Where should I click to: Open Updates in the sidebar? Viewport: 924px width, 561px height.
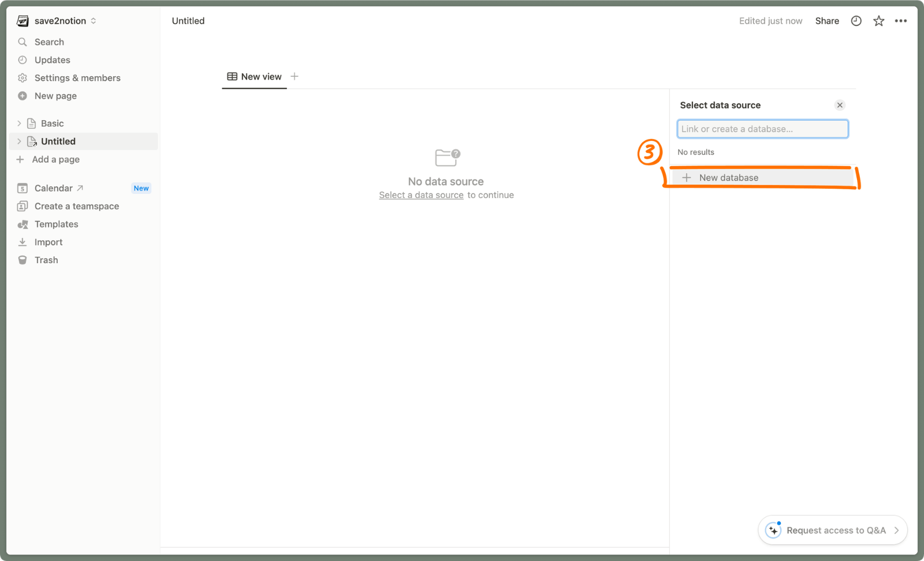[52, 60]
